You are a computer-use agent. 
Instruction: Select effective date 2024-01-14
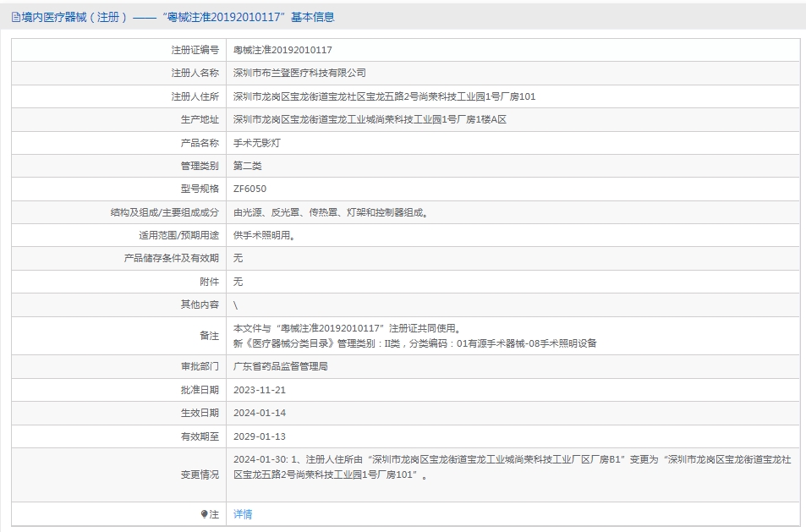coord(260,413)
